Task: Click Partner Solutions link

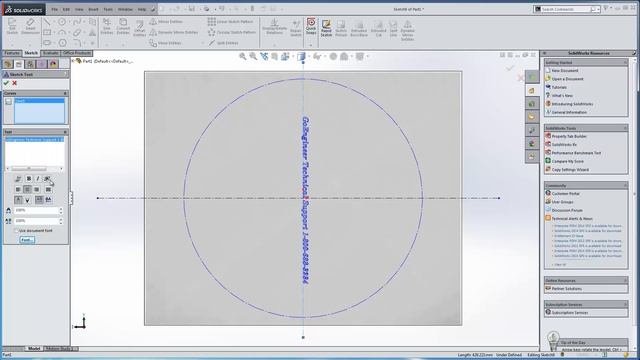Action: [x=567, y=289]
